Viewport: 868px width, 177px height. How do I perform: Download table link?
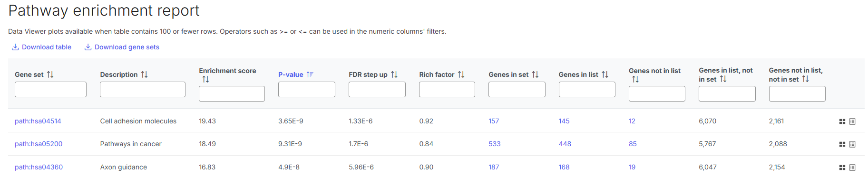click(x=41, y=47)
